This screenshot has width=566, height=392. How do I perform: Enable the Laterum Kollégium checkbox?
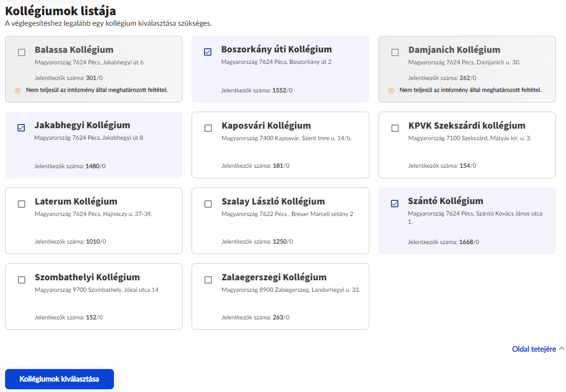[22, 204]
